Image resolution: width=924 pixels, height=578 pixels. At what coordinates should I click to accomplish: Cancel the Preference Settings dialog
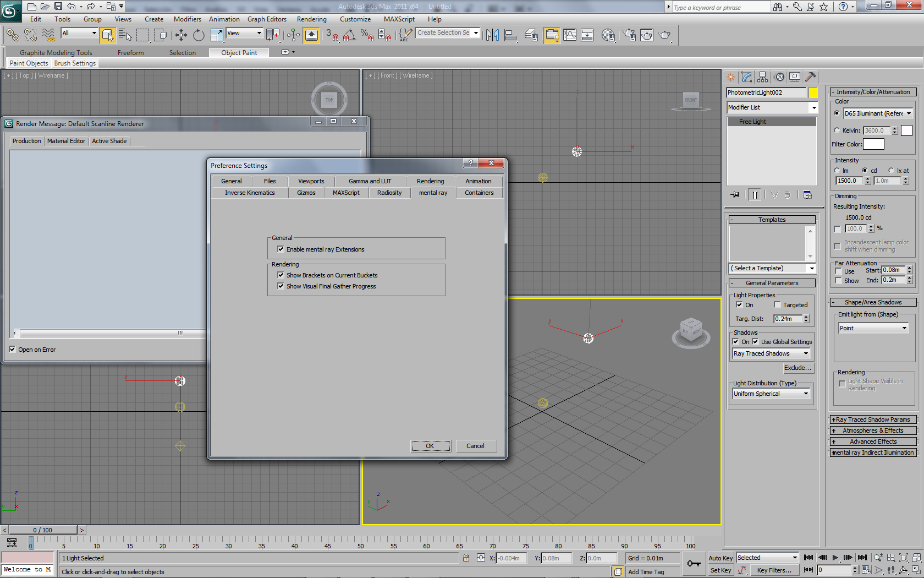(x=476, y=446)
